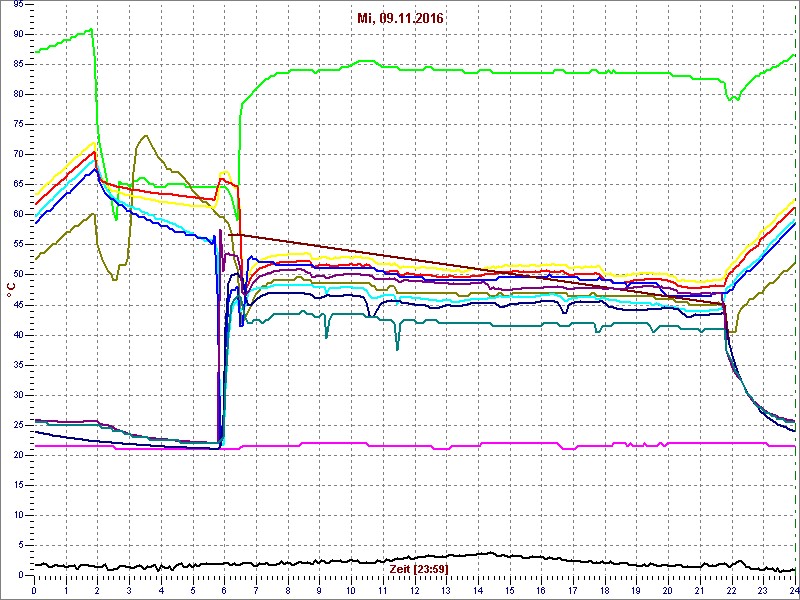Click the y-axis value 50
Viewport: 800px width, 600px height.
pos(18,275)
